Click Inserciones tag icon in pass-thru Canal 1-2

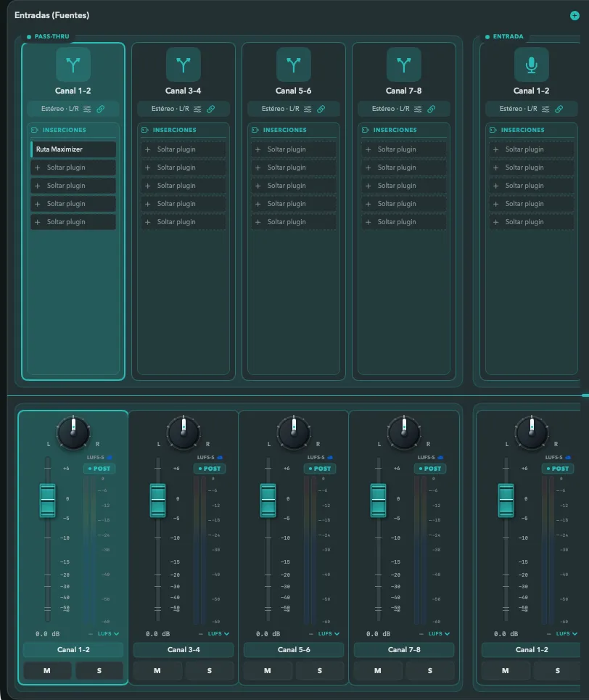35,130
